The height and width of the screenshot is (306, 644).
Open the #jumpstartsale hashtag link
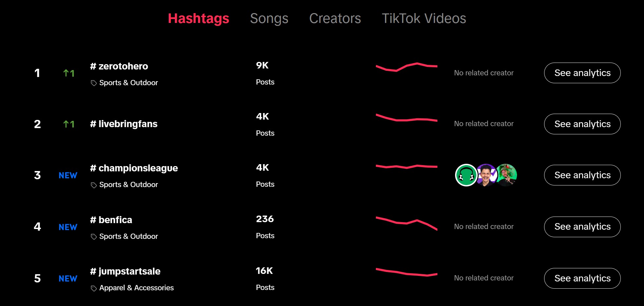(x=125, y=271)
